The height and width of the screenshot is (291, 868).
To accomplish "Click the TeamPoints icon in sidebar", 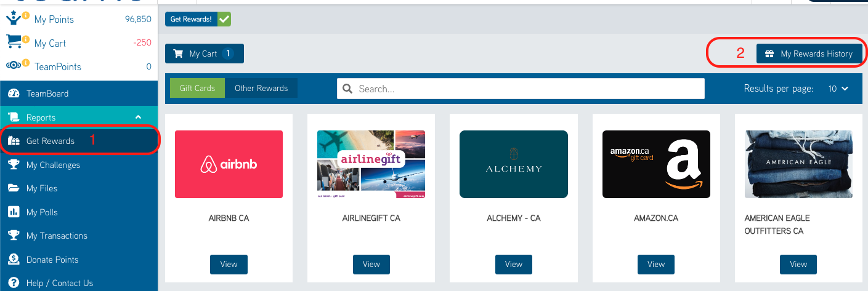I will point(14,65).
